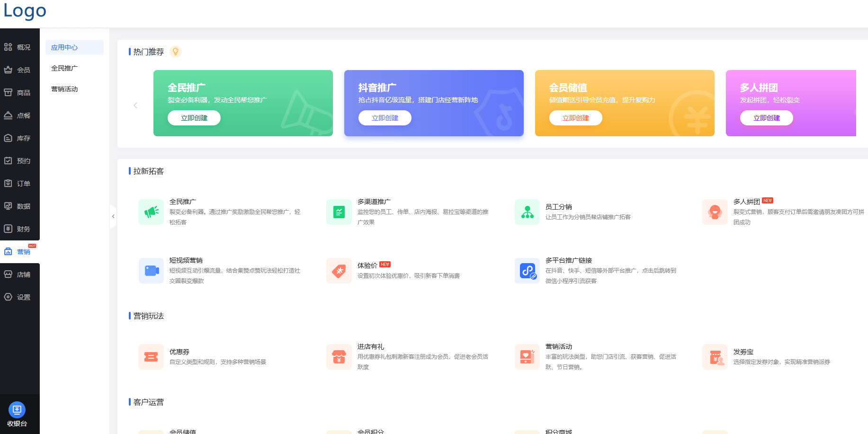Open the 设置 settings section
Viewport: 868px width, 434px height.
coord(20,297)
